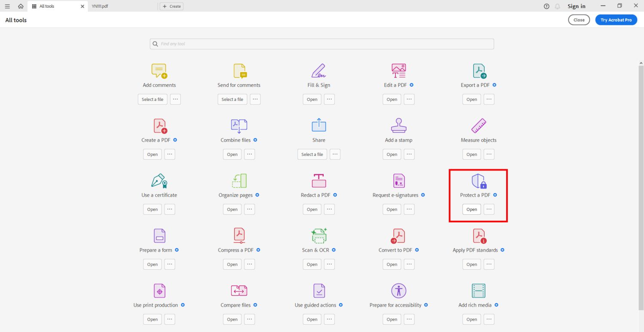
Task: Open more options for Protect a PDF
Action: pyautogui.click(x=489, y=209)
